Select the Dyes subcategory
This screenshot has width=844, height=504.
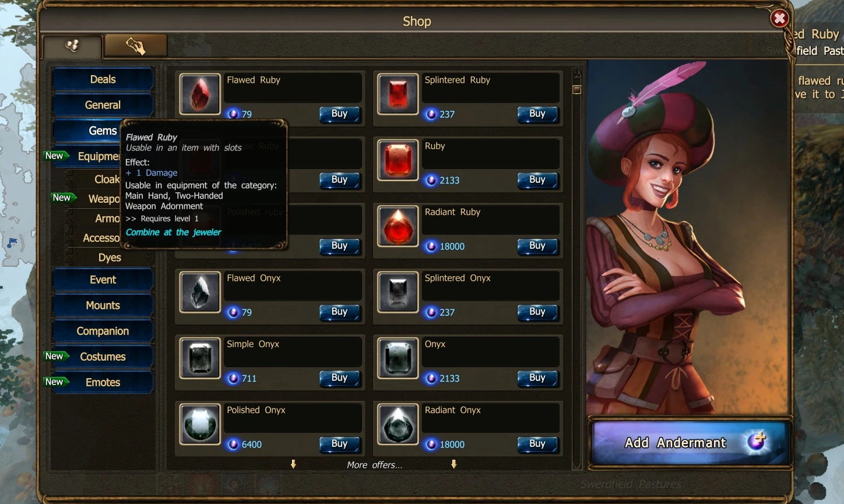[x=110, y=258]
